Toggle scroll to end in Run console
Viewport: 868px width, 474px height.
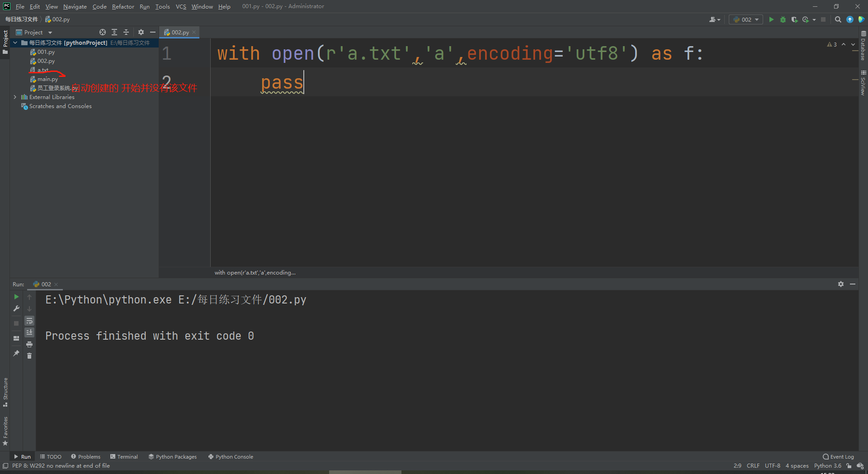[x=29, y=332]
